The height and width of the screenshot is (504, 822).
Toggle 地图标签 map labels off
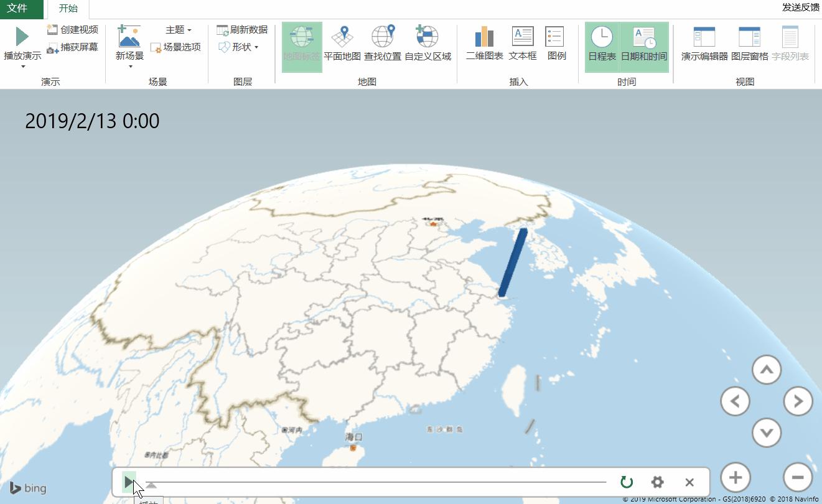(301, 42)
